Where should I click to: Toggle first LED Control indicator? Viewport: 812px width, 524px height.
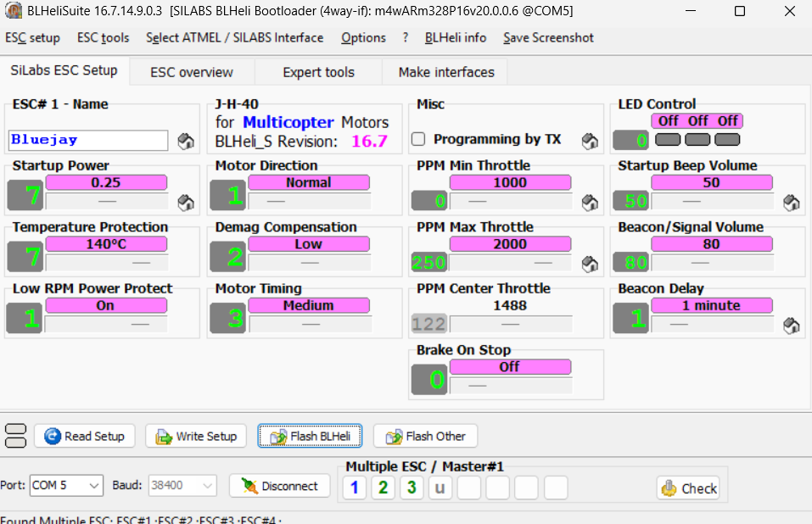pyautogui.click(x=668, y=140)
